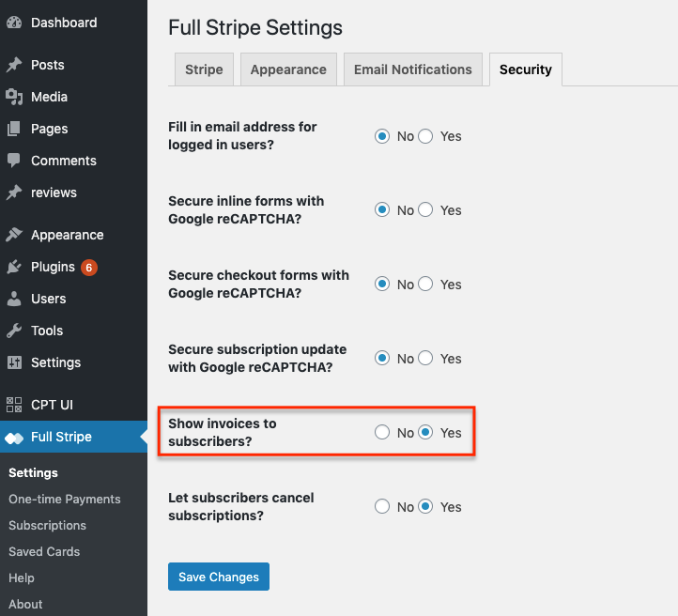Set secure checkout forms to No
Viewport: 678px width, 616px height.
[x=382, y=285]
